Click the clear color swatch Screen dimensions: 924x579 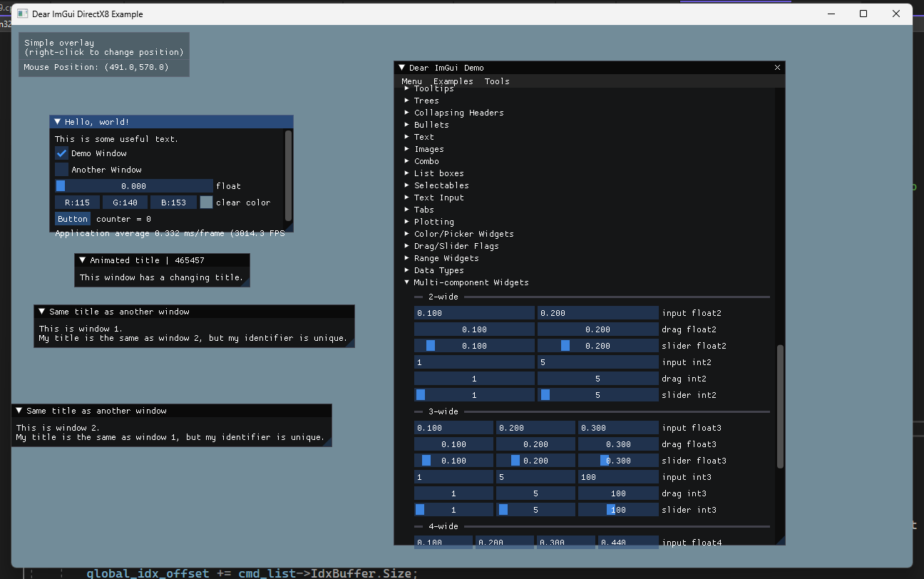tap(206, 202)
